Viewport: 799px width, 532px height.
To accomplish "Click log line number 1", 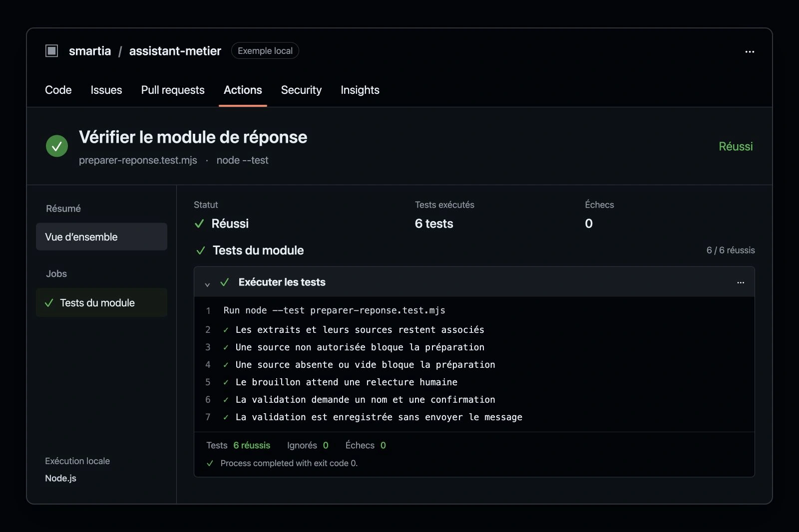I will click(208, 310).
